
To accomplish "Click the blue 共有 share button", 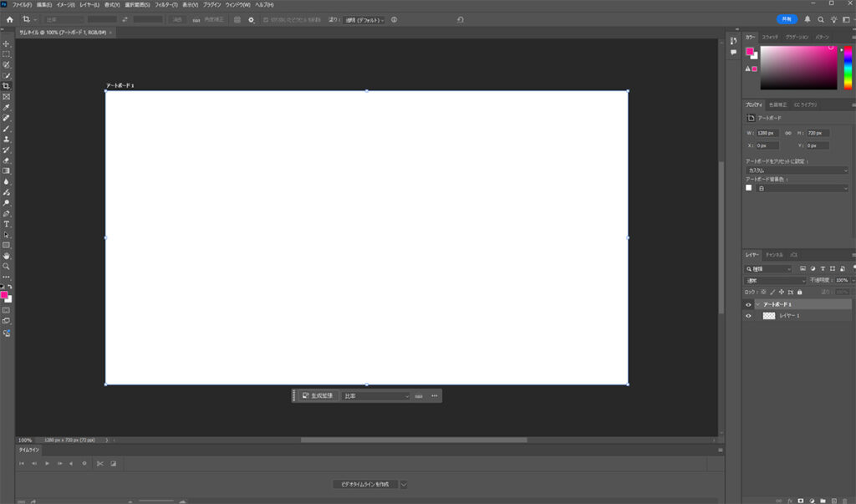I will (x=787, y=19).
